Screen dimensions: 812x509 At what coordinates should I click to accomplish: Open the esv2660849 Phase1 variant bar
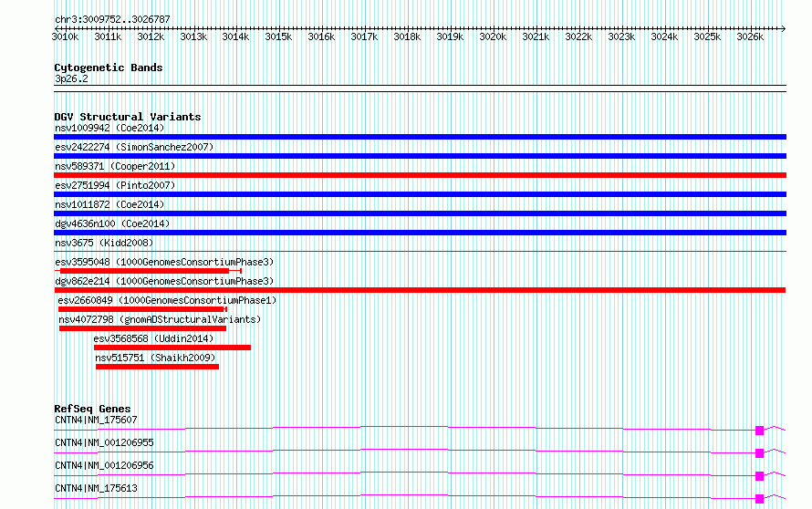[x=142, y=309]
